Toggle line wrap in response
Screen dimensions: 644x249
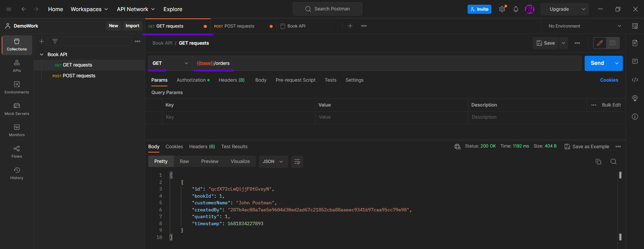coord(297,162)
